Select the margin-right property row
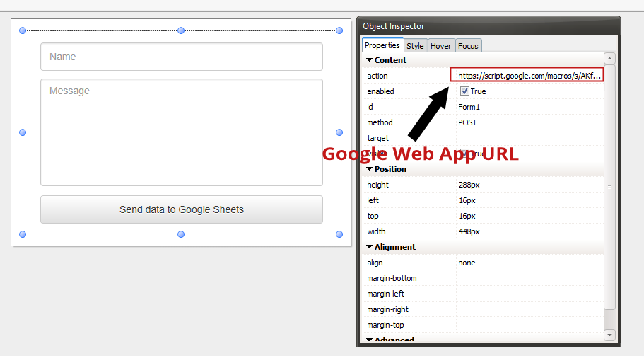Image resolution: width=644 pixels, height=356 pixels. pyautogui.click(x=483, y=309)
